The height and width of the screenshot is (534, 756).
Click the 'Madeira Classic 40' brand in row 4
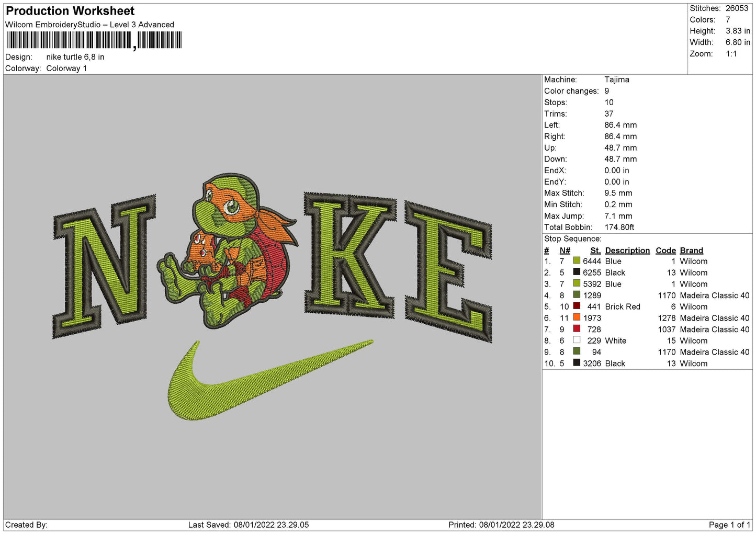coord(715,296)
